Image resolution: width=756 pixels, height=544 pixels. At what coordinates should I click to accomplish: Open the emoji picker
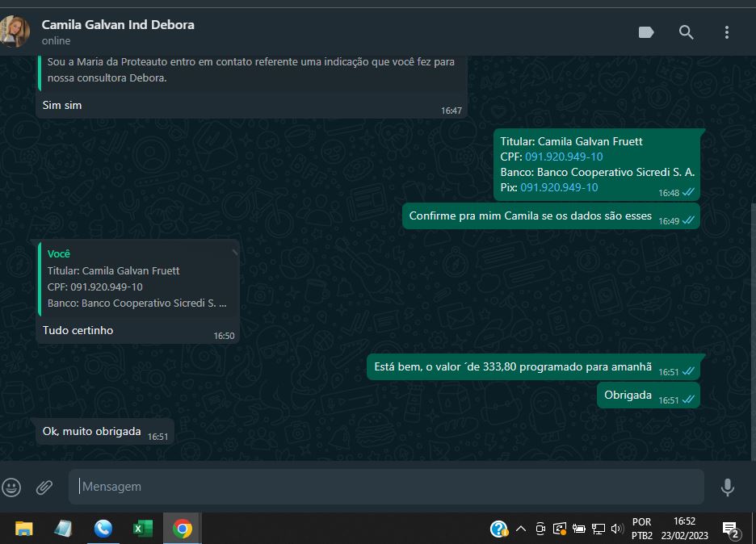[11, 487]
